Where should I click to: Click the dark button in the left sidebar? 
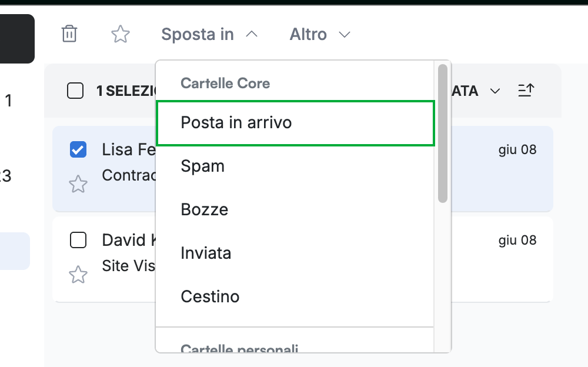pyautogui.click(x=17, y=39)
